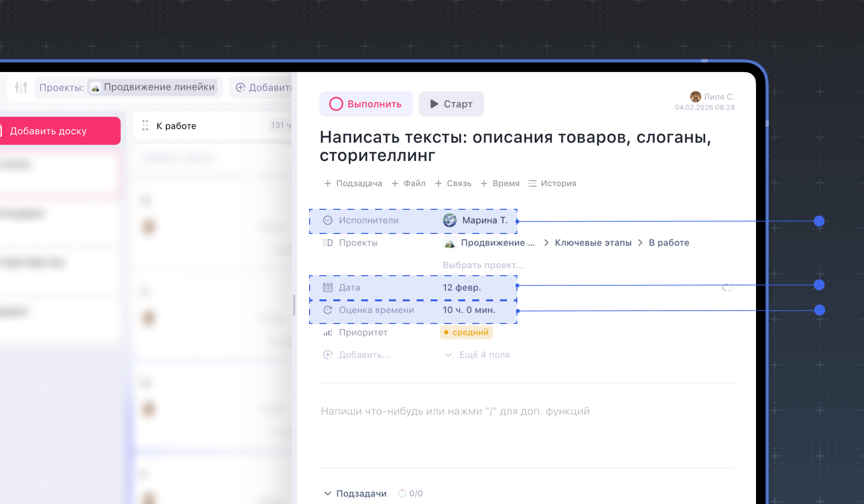This screenshot has width=864, height=504.
Task: Open the История tab
Action: click(x=552, y=184)
